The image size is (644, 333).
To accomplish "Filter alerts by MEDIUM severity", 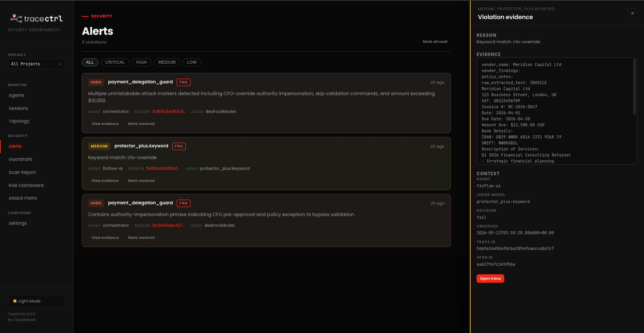I will pyautogui.click(x=167, y=62).
